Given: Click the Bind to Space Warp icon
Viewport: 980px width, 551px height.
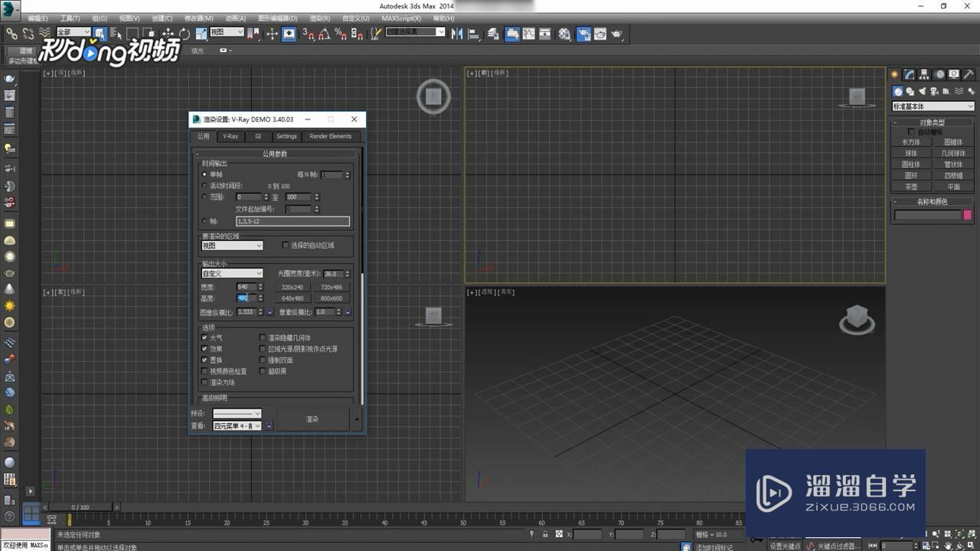Looking at the screenshot, I should [x=44, y=34].
